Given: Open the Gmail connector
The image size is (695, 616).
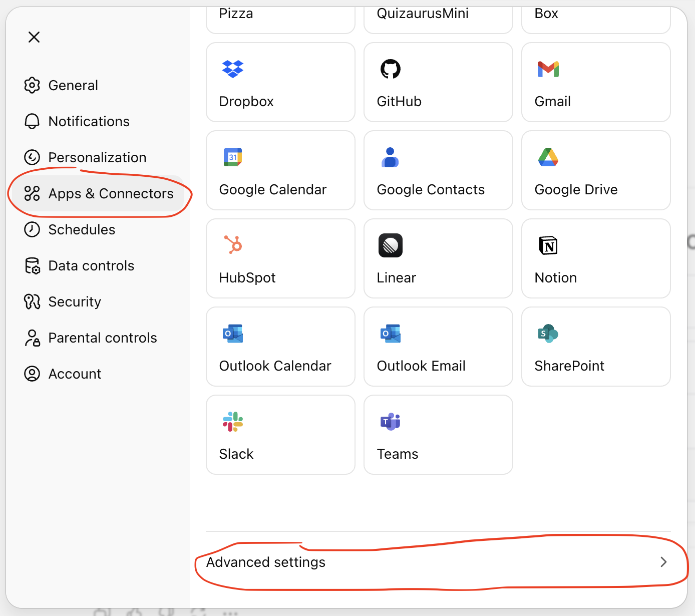Looking at the screenshot, I should pos(595,82).
